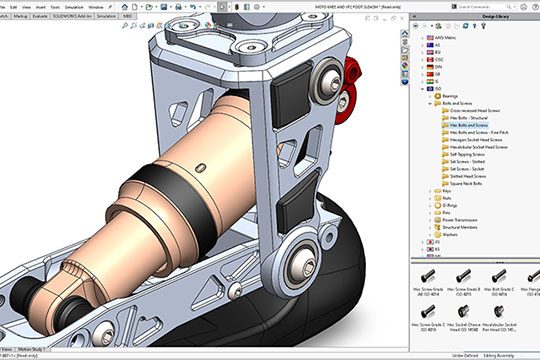Open the Edit Appearance color wheel icon

pyautogui.click(x=208, y=25)
